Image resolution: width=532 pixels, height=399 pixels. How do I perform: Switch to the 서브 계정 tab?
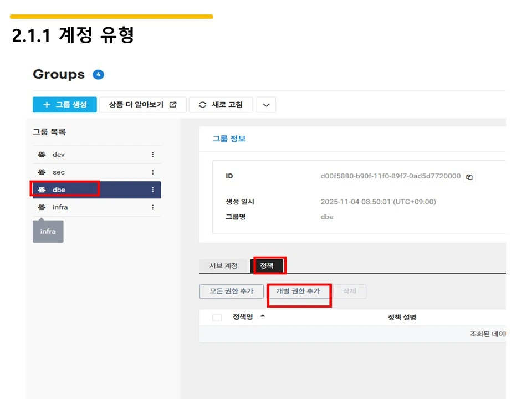click(x=223, y=265)
